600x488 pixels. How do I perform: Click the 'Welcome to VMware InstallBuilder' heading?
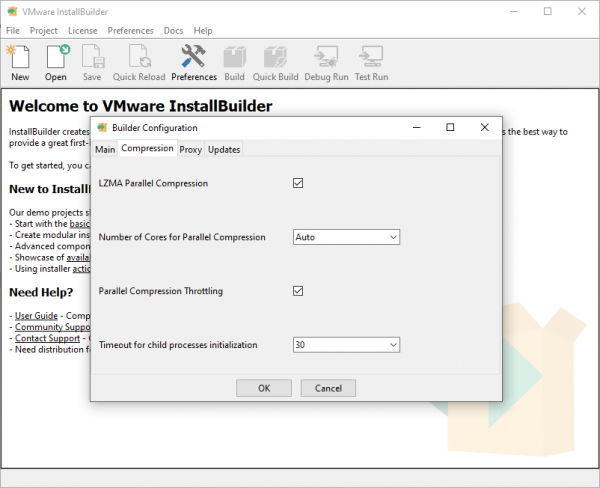pyautogui.click(x=140, y=106)
